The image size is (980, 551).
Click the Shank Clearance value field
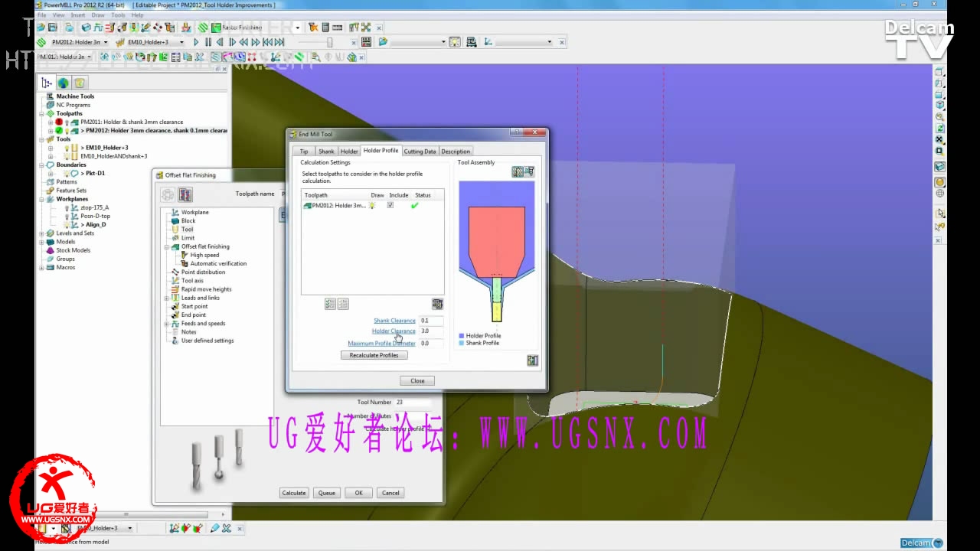[431, 321]
